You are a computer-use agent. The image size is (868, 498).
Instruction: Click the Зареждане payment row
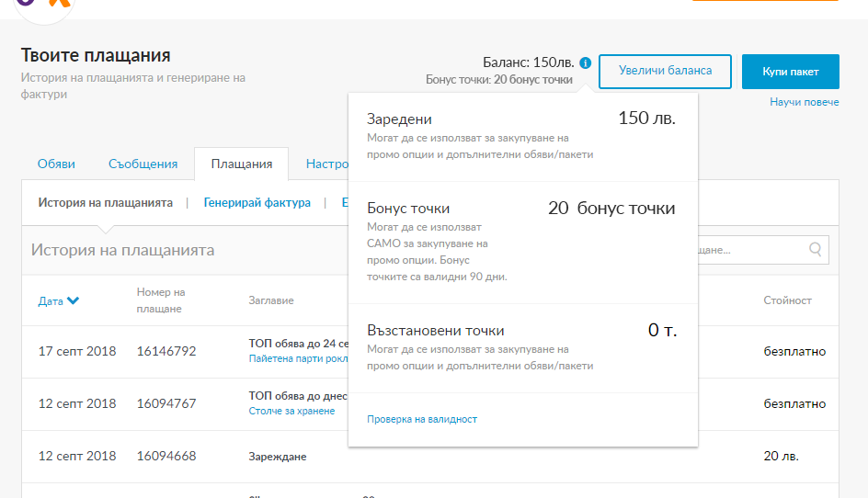point(430,457)
